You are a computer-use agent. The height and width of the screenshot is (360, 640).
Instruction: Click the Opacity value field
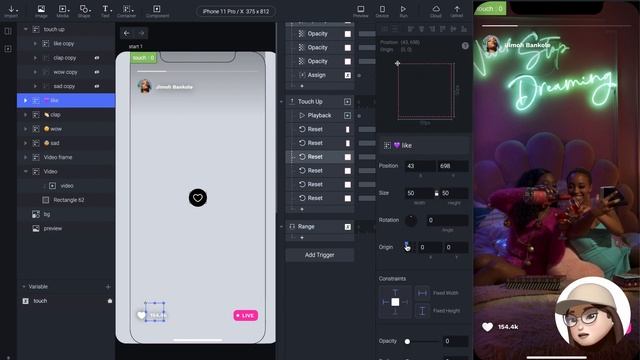point(456,341)
